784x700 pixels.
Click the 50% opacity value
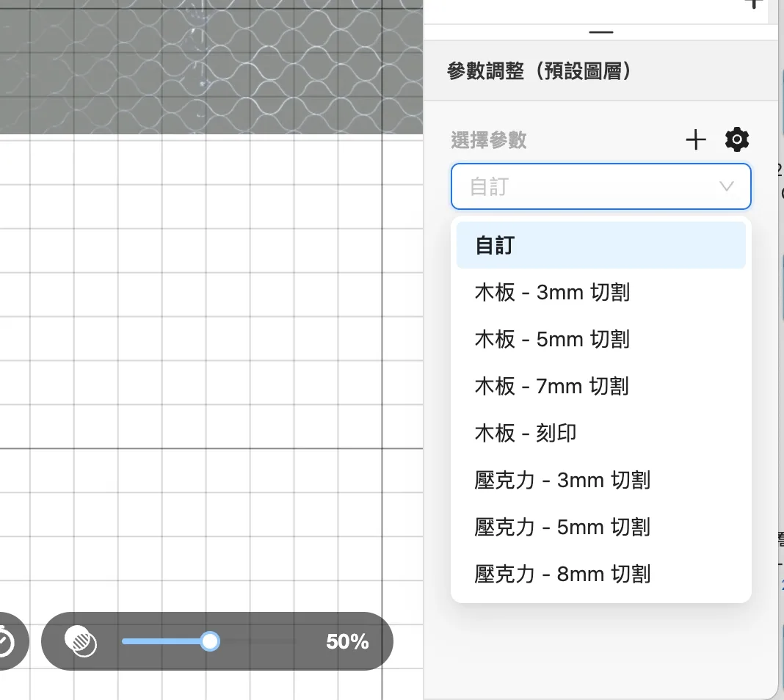point(347,642)
